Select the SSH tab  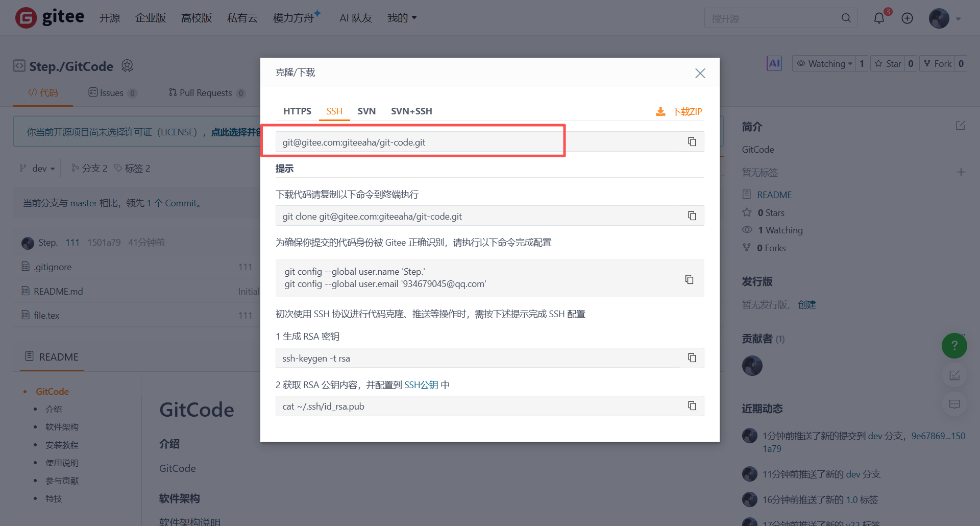tap(334, 111)
